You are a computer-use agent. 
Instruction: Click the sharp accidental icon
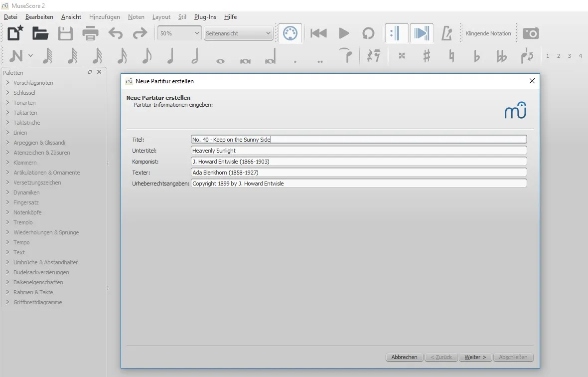coord(427,56)
